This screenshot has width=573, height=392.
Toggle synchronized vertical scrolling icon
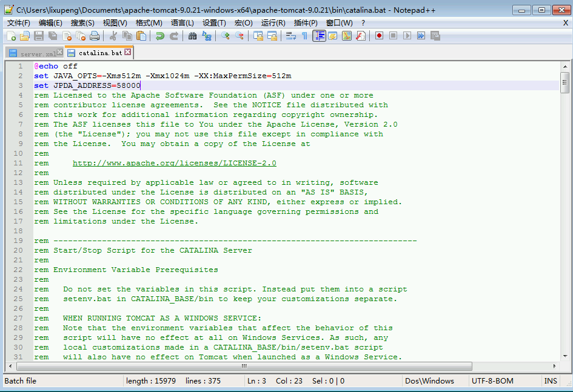[258, 36]
